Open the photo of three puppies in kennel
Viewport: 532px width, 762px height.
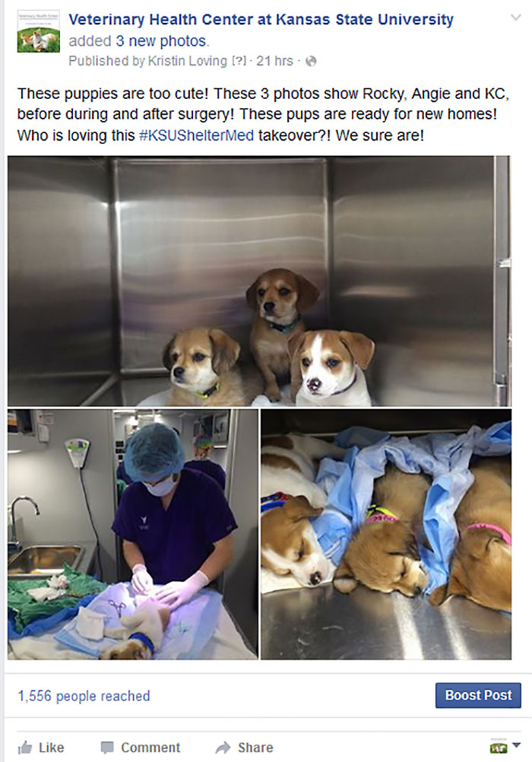tap(259, 281)
